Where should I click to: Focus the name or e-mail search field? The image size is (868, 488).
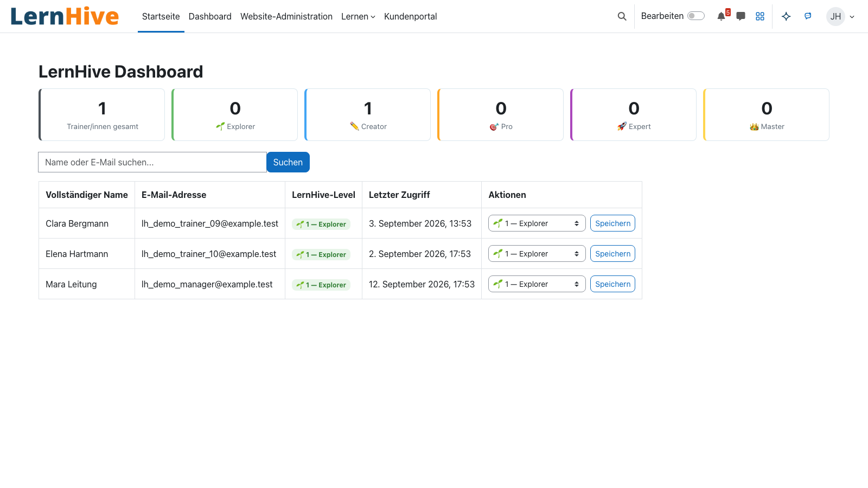click(x=152, y=162)
